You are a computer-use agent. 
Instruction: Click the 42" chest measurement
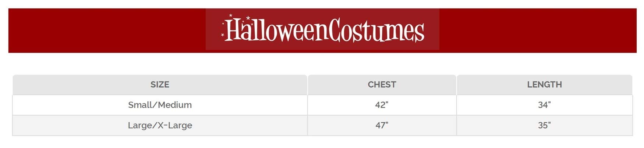click(382, 105)
